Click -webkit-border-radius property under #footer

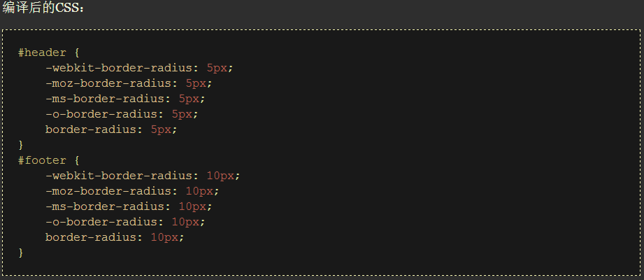122,176
